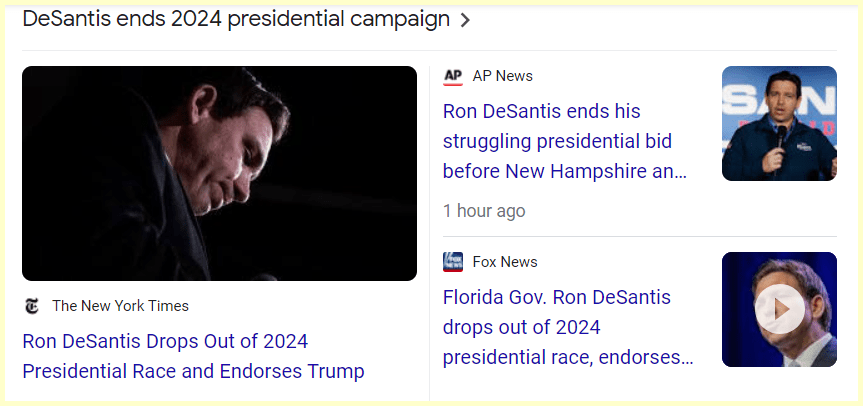This screenshot has width=863, height=406.
Task: Click the Fox News logo icon
Action: pos(453,262)
